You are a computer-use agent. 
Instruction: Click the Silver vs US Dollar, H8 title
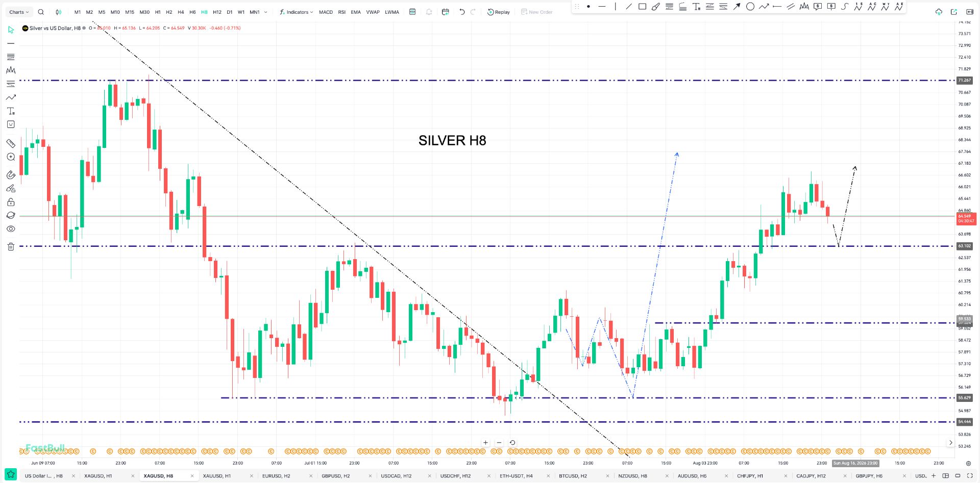(55, 28)
